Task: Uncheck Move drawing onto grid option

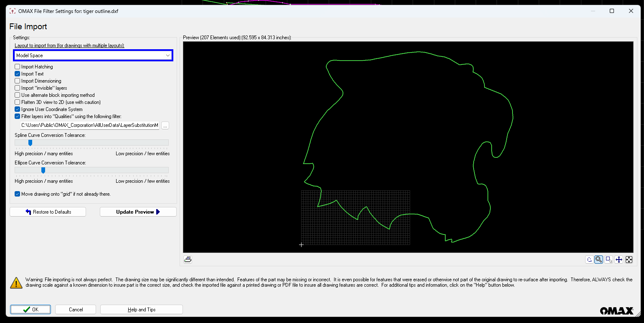Action: [18, 194]
